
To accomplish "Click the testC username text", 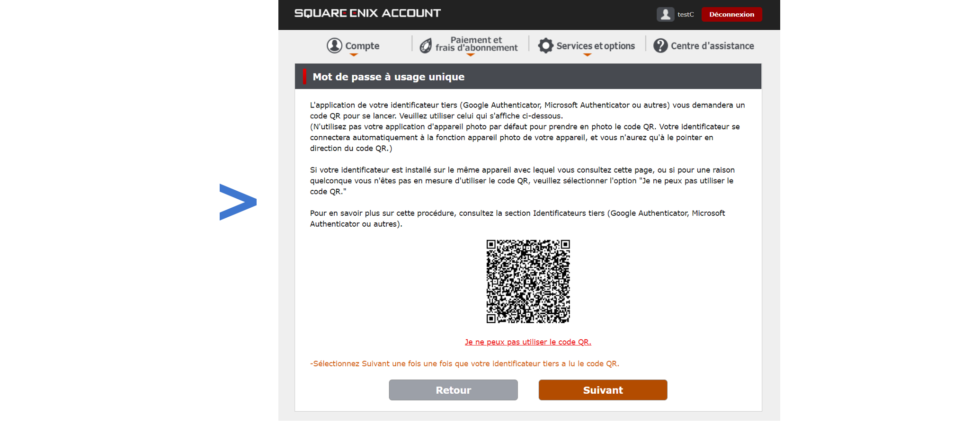I will click(x=686, y=14).
